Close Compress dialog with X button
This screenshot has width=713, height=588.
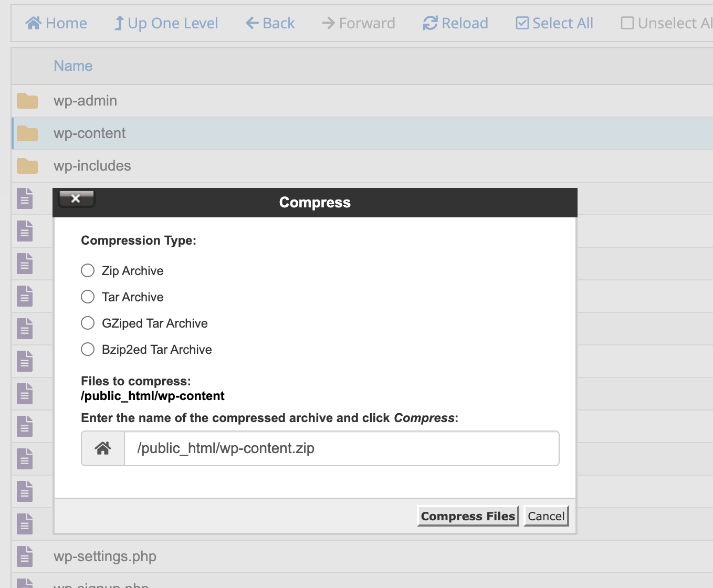76,198
